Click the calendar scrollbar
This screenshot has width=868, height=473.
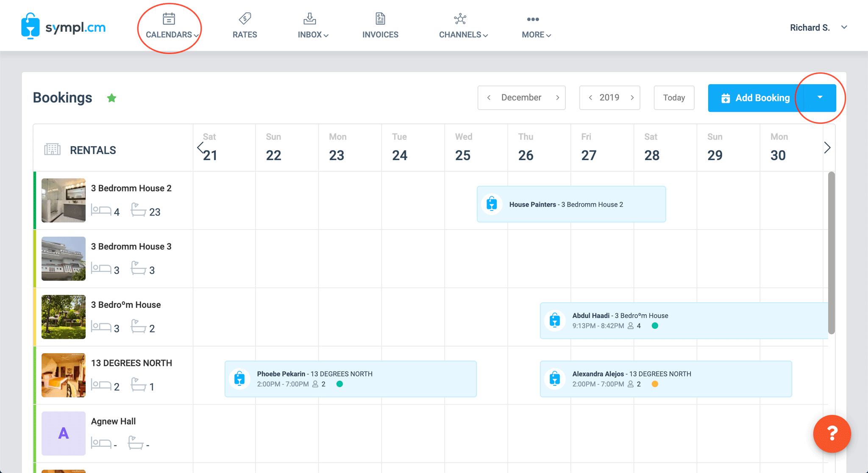point(832,253)
